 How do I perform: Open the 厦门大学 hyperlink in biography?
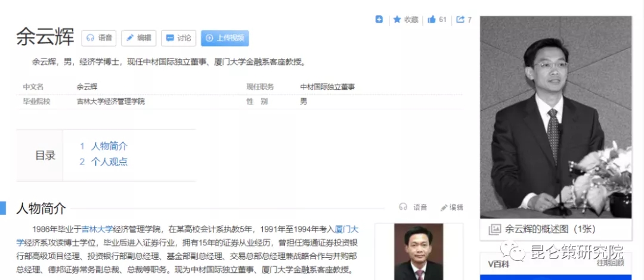(346, 228)
